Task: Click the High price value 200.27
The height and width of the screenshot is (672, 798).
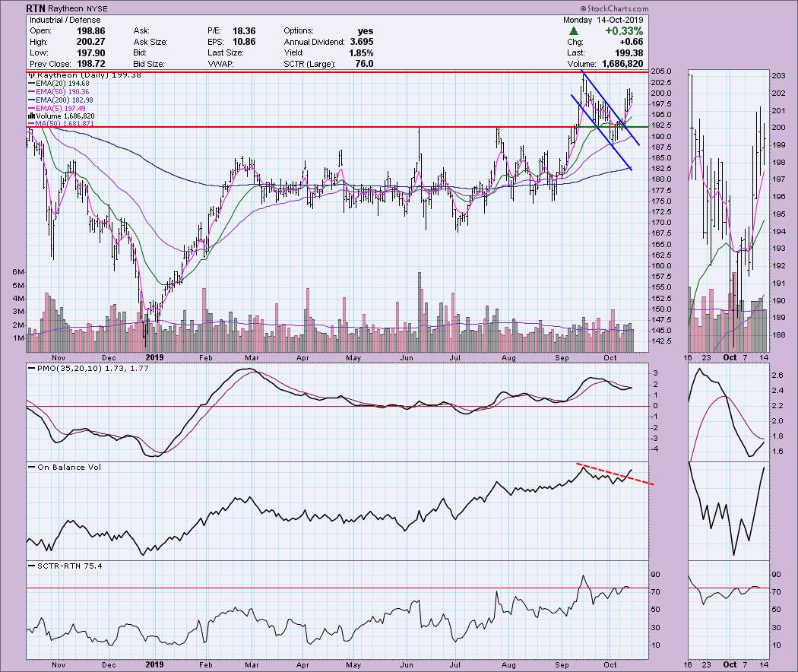Action: click(90, 42)
